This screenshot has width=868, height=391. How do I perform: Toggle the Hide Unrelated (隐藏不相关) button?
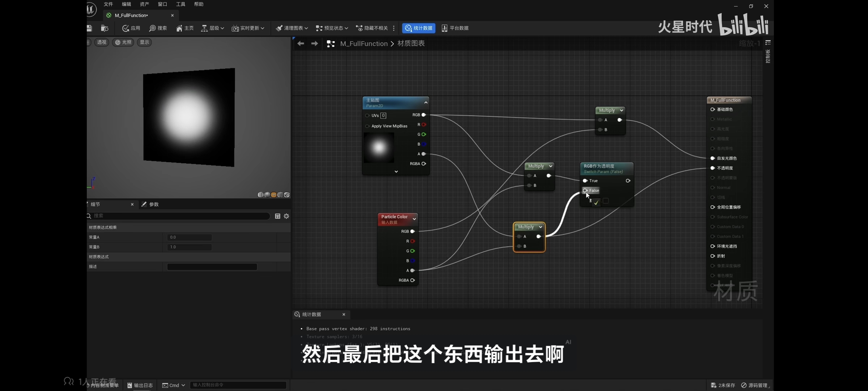pos(372,28)
